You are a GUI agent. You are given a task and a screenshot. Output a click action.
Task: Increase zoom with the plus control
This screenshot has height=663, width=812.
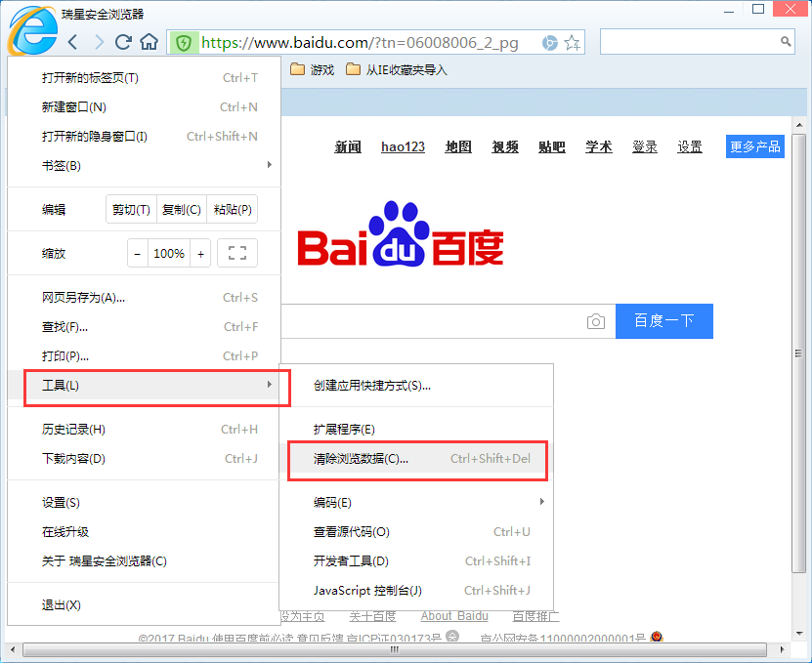tap(201, 252)
